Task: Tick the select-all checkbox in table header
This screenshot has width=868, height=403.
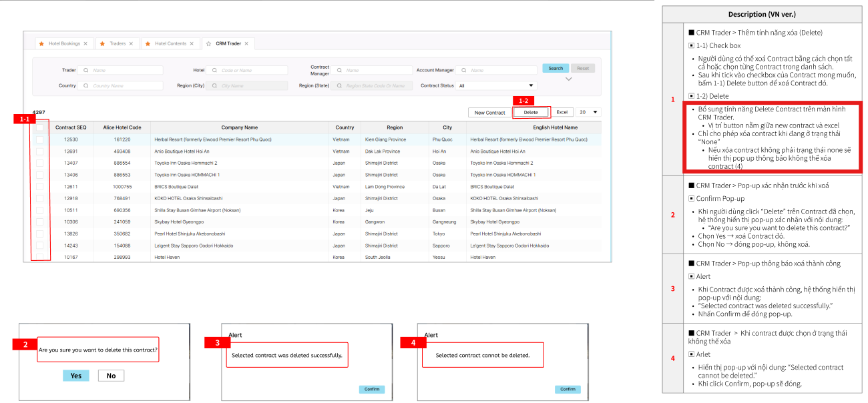Action: tap(39, 127)
